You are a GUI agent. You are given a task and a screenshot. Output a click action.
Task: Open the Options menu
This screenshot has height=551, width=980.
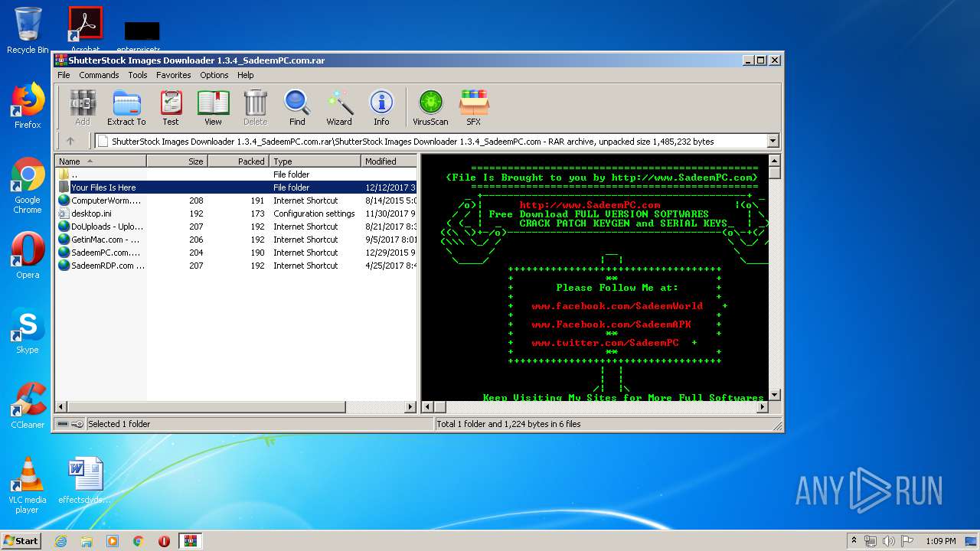click(x=214, y=75)
